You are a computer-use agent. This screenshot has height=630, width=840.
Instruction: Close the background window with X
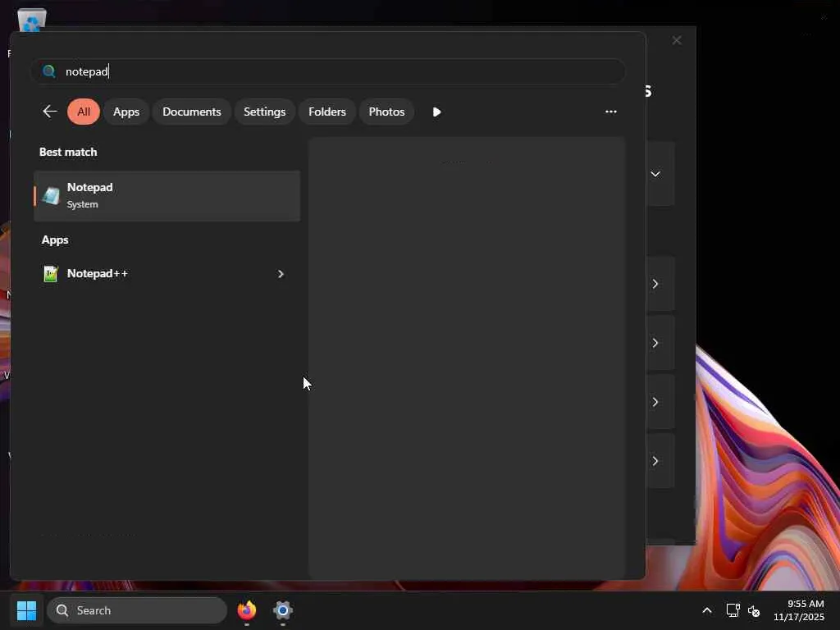coord(677,40)
